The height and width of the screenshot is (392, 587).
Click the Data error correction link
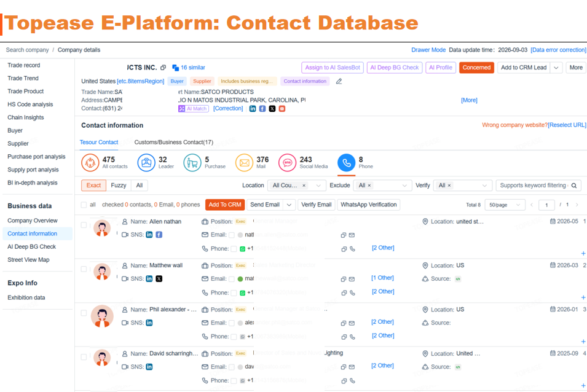559,50
